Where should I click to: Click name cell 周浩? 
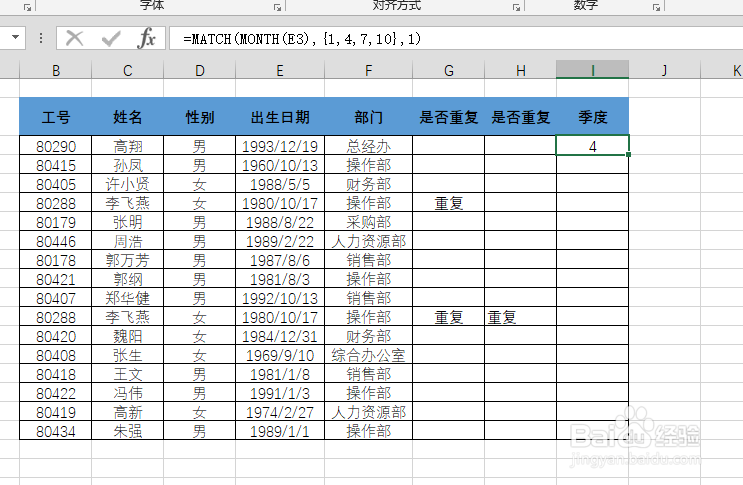click(x=127, y=241)
